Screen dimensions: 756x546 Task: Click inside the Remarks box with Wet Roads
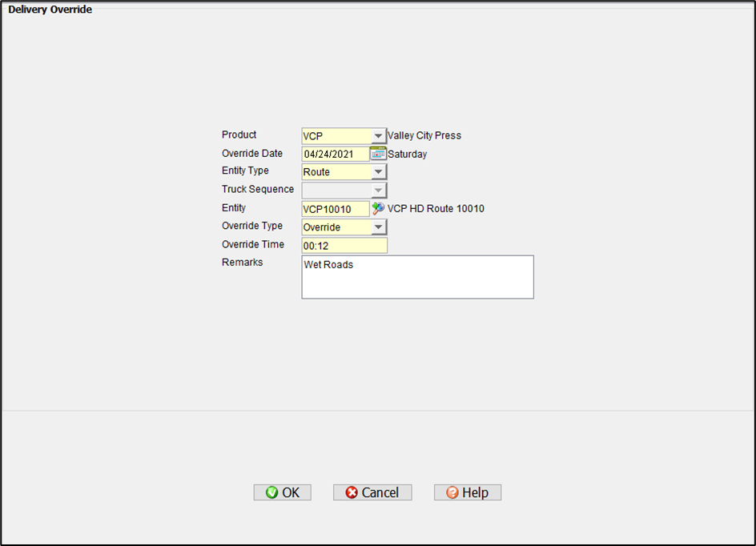pyautogui.click(x=417, y=277)
